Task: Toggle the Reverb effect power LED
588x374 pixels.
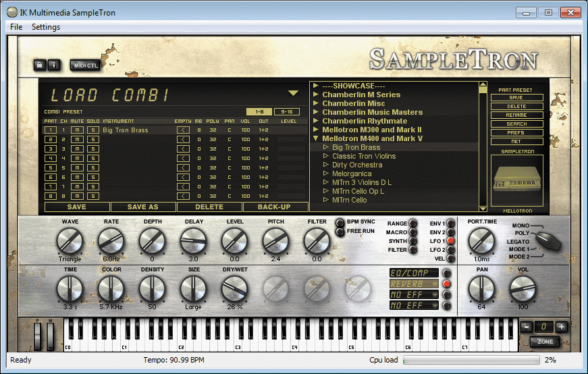Action: [447, 284]
